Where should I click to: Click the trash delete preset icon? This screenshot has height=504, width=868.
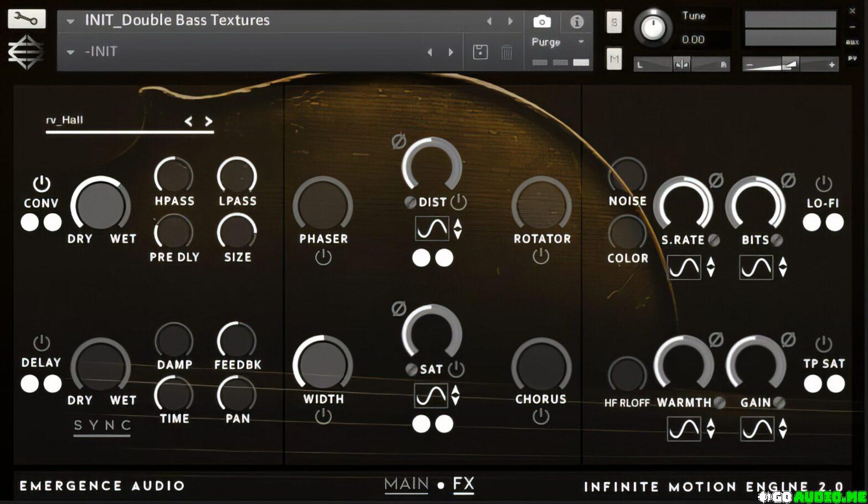pos(507,52)
